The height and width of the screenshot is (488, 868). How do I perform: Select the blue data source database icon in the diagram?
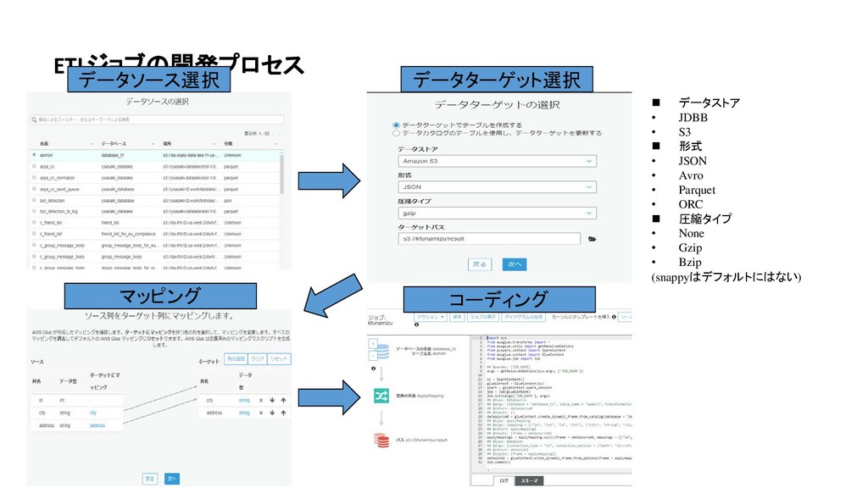[x=382, y=351]
